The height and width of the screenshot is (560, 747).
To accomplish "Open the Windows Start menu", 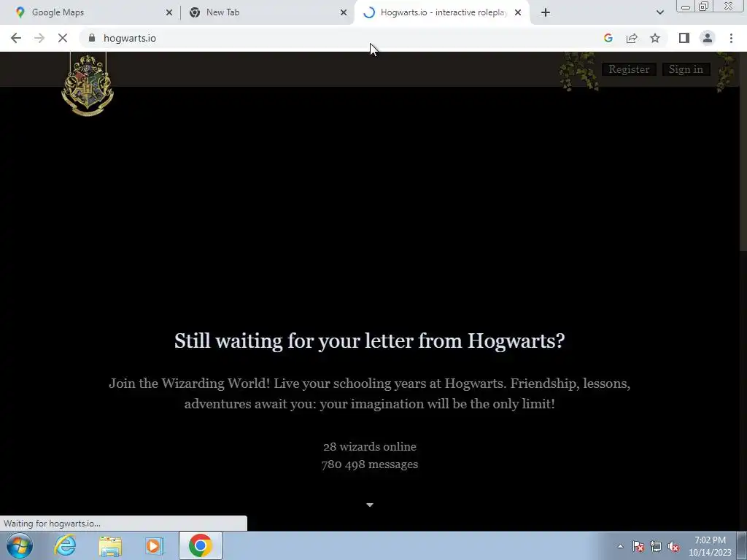I will [x=20, y=545].
